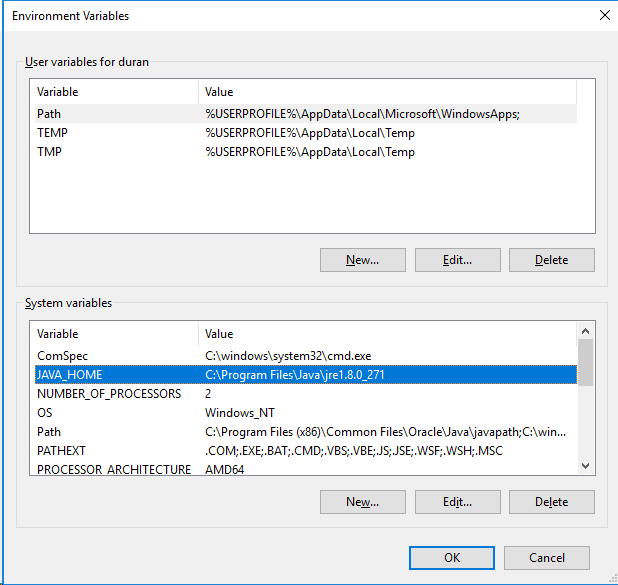
Task: Click the Windows_NT value
Action: 240,413
